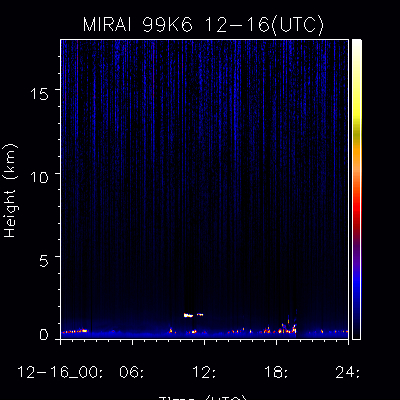
Task: Click the "12-16_00:" time axis label
Action: point(60,372)
